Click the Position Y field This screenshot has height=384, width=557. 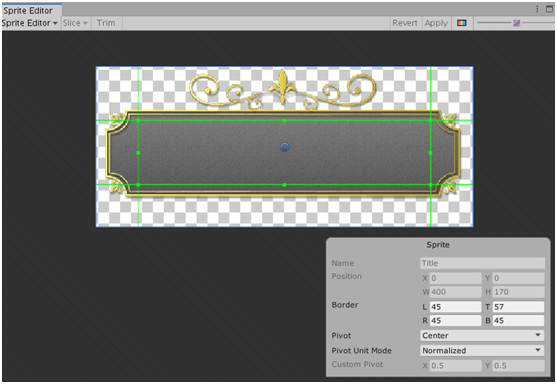click(518, 278)
